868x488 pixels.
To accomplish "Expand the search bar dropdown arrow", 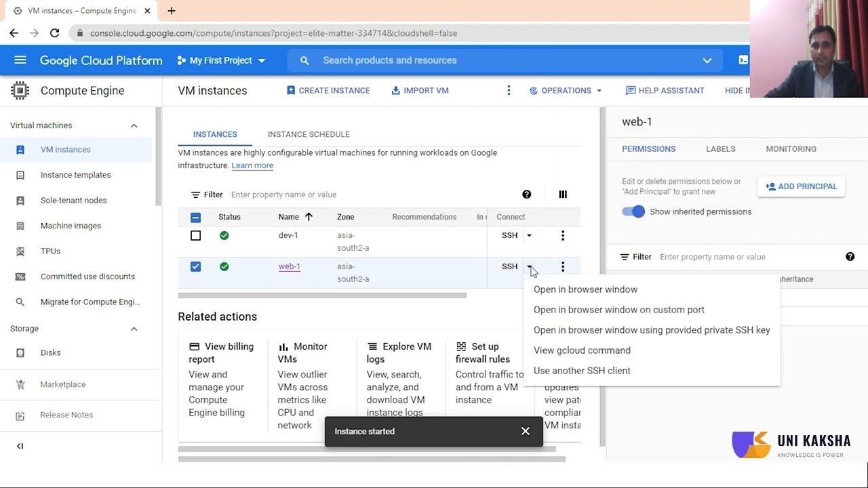I will (x=707, y=60).
